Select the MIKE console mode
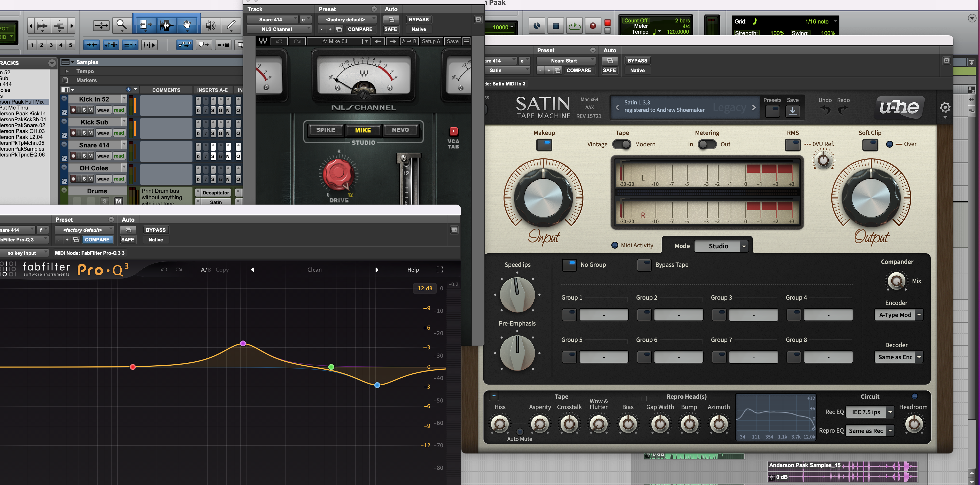The image size is (980, 485). 363,130
